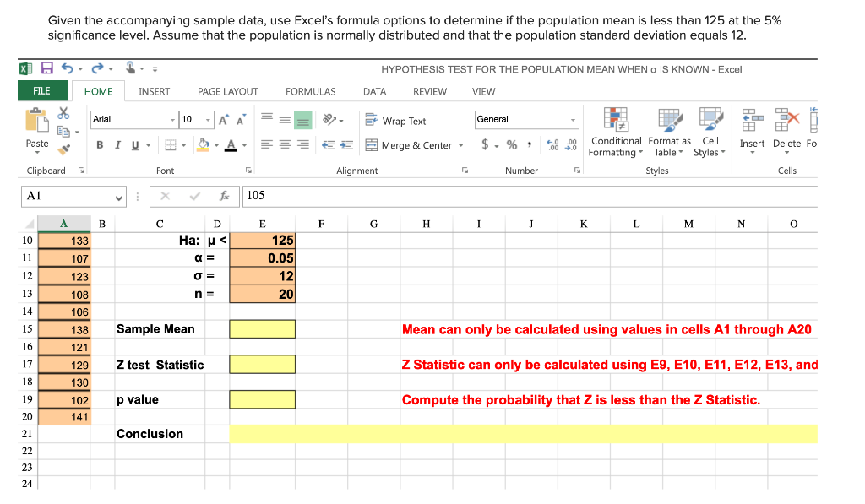Open Cell Styles gallery
865x504 pixels.
[x=710, y=133]
